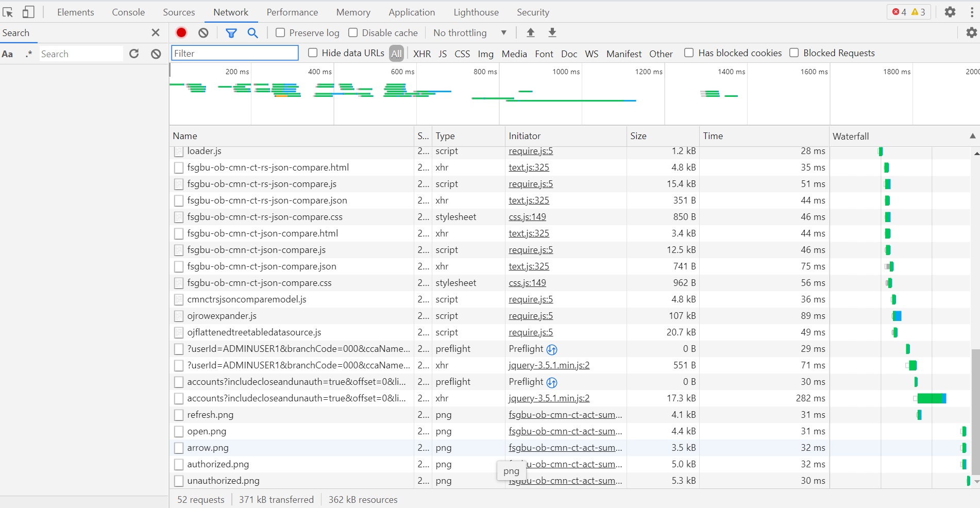Viewport: 980px width, 508px height.
Task: Refresh the search results
Action: coord(134,54)
